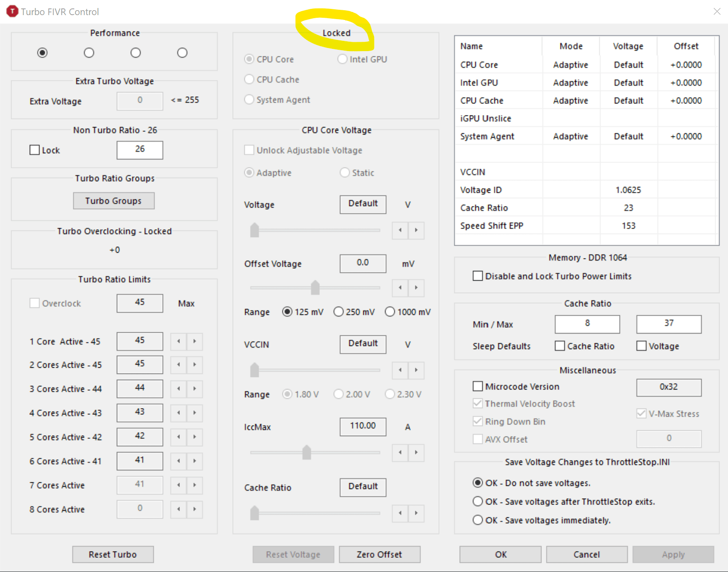The image size is (728, 572).
Task: Click right arrow beside Cache Ratio slider
Action: [416, 513]
